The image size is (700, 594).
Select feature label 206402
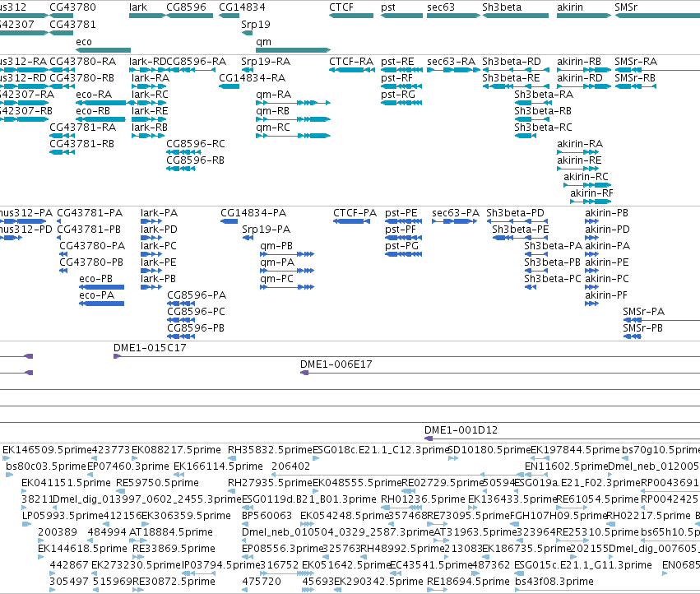tap(290, 466)
